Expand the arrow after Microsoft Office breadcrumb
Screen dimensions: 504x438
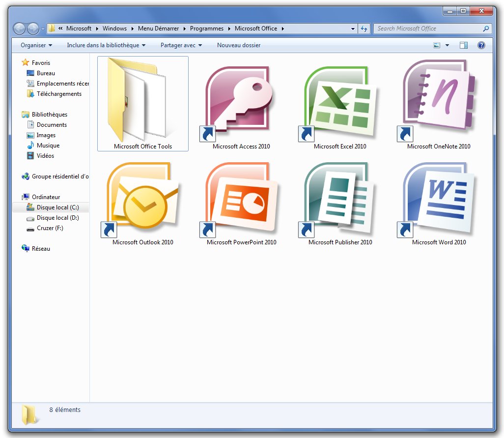click(x=282, y=29)
